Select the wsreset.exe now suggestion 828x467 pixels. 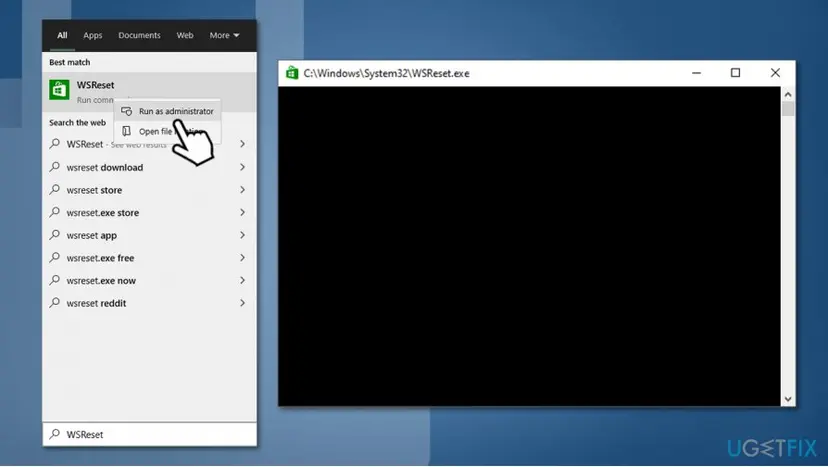click(x=149, y=281)
